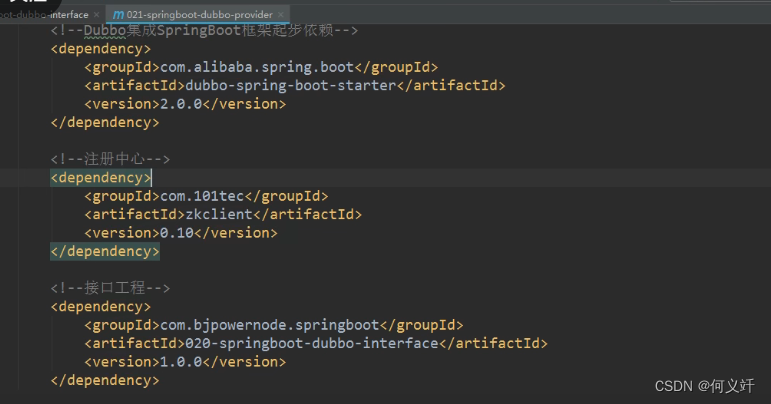The height and width of the screenshot is (404, 771).
Task: Click groupId com.alibaba.spring.boot line
Action: tap(261, 67)
